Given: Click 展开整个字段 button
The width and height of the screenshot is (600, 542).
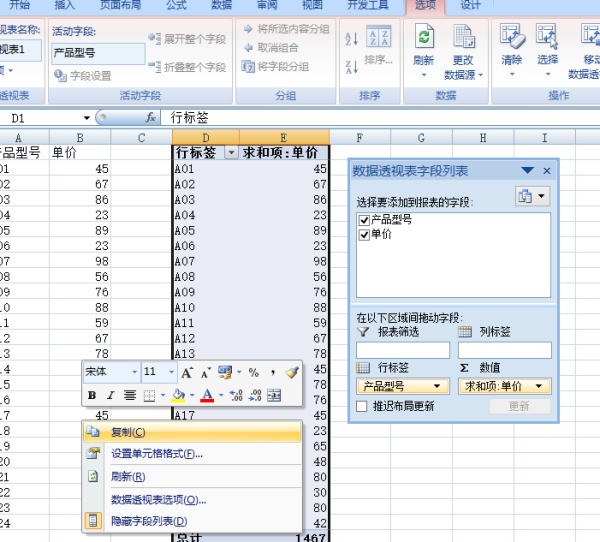Looking at the screenshot, I should (188, 39).
